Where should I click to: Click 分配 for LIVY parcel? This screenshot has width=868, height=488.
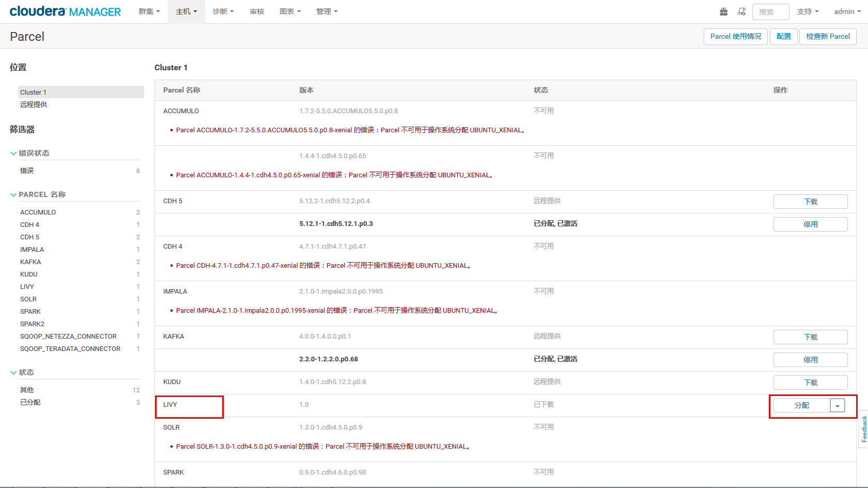pyautogui.click(x=802, y=405)
